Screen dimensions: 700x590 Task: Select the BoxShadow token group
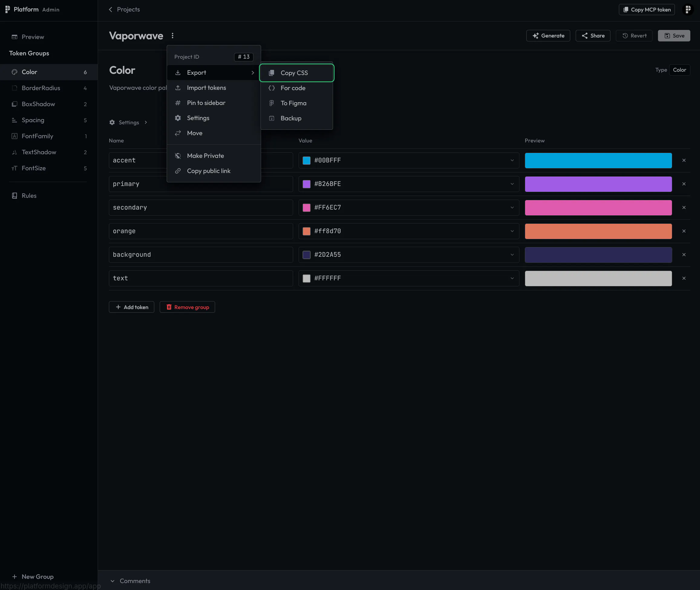pyautogui.click(x=49, y=104)
